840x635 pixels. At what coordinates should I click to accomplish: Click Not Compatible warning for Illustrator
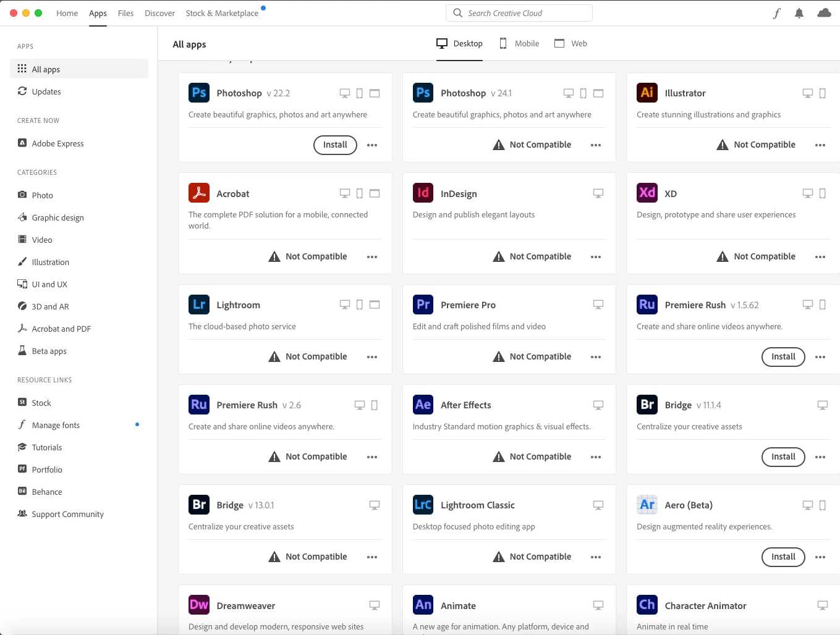[756, 145]
